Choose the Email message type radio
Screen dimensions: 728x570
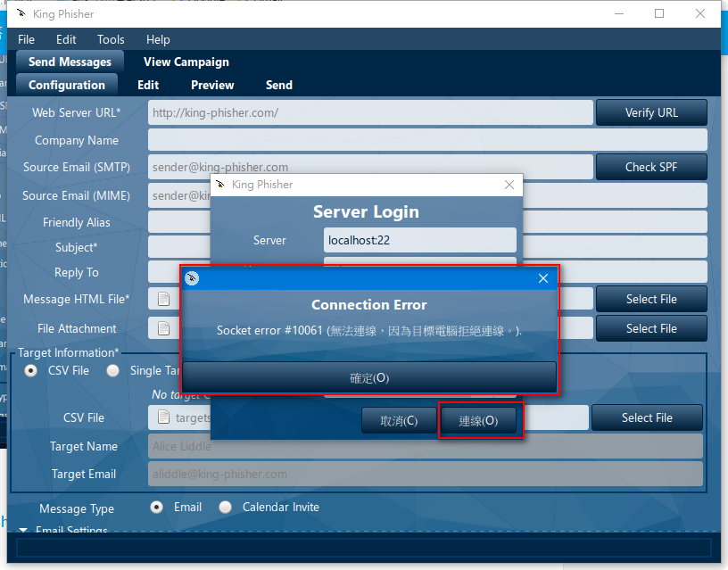[x=157, y=508]
